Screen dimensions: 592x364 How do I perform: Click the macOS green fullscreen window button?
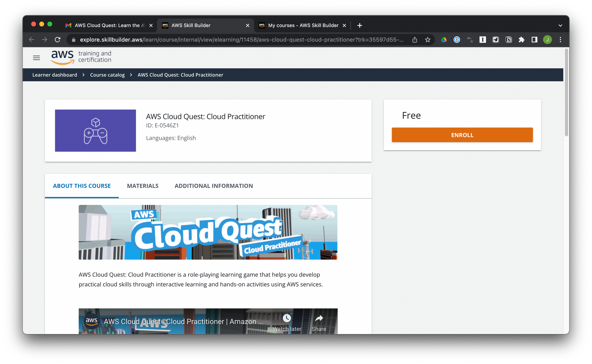pyautogui.click(x=50, y=24)
